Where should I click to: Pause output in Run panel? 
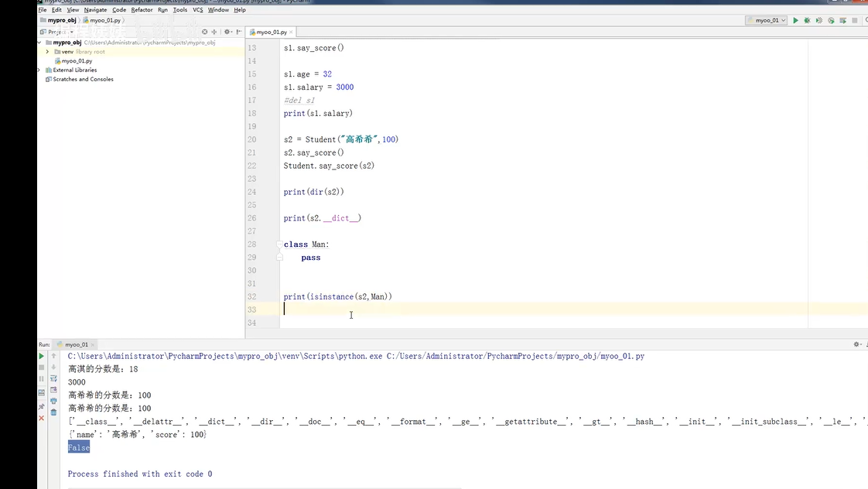click(42, 379)
